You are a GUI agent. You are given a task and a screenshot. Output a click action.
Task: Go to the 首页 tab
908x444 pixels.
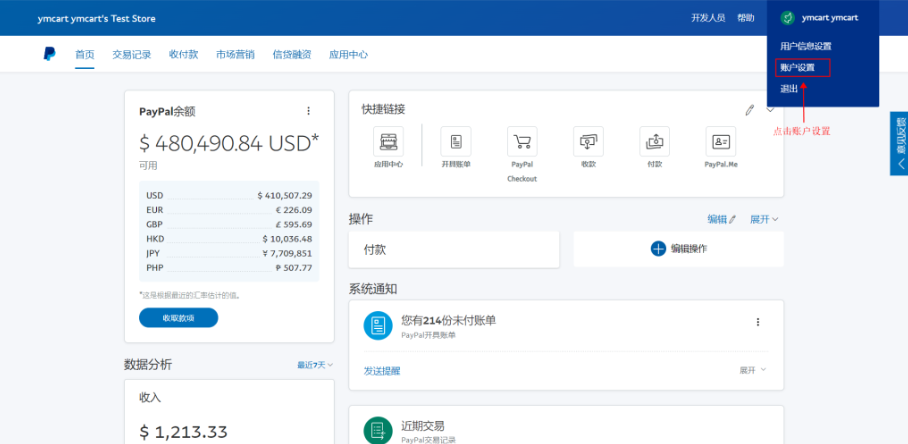tap(85, 54)
